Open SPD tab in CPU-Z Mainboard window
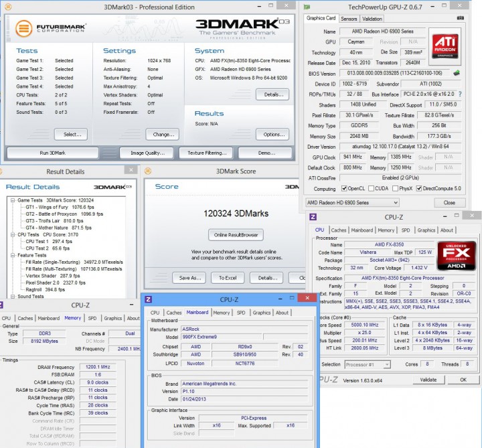The width and height of the screenshot is (482, 448). [x=241, y=313]
